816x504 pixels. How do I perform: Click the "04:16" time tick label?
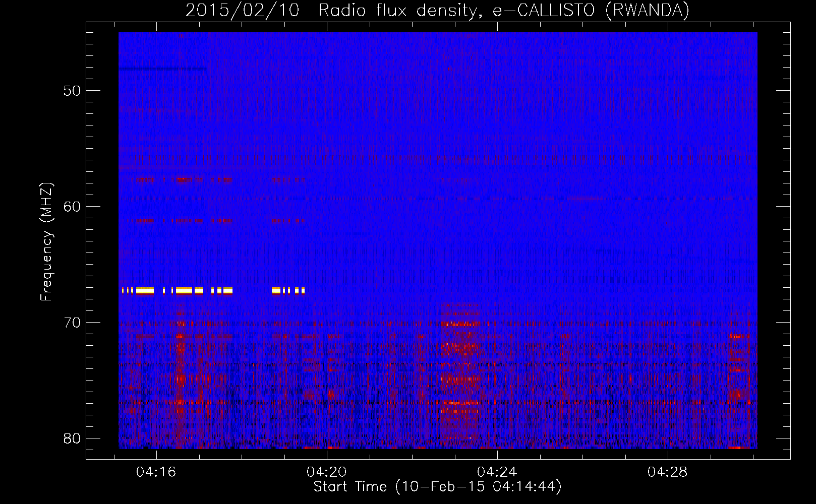coord(156,472)
